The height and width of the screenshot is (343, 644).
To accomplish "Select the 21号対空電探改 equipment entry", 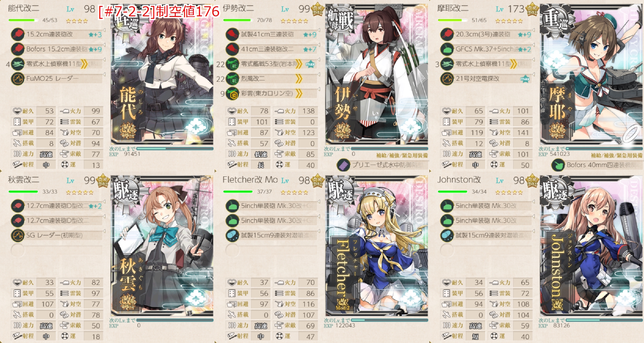I will 486,79.
